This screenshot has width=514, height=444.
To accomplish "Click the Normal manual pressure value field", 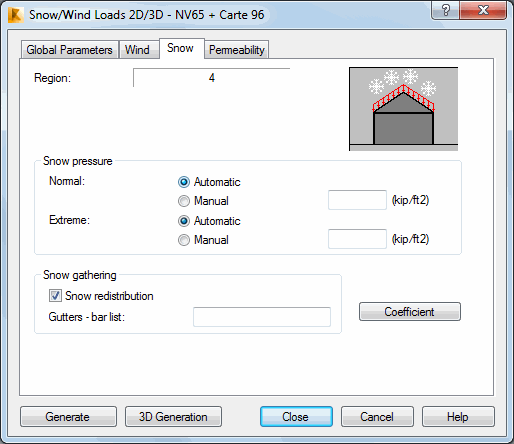I will 357,200.
